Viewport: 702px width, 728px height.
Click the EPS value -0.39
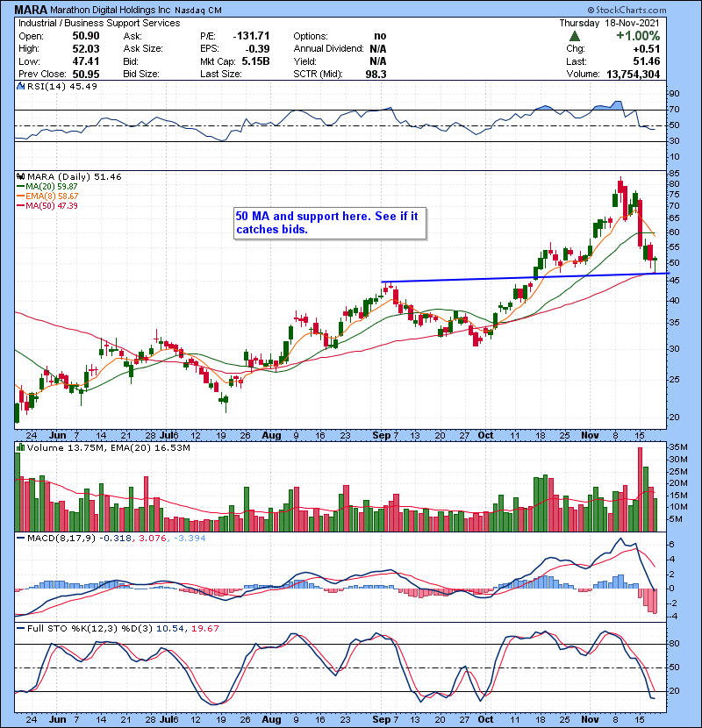(257, 49)
